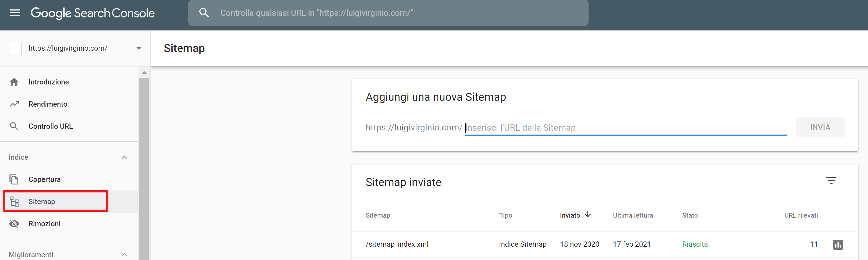
Task: Open the bar chart icon for sitemap_index.xml
Action: click(838, 244)
